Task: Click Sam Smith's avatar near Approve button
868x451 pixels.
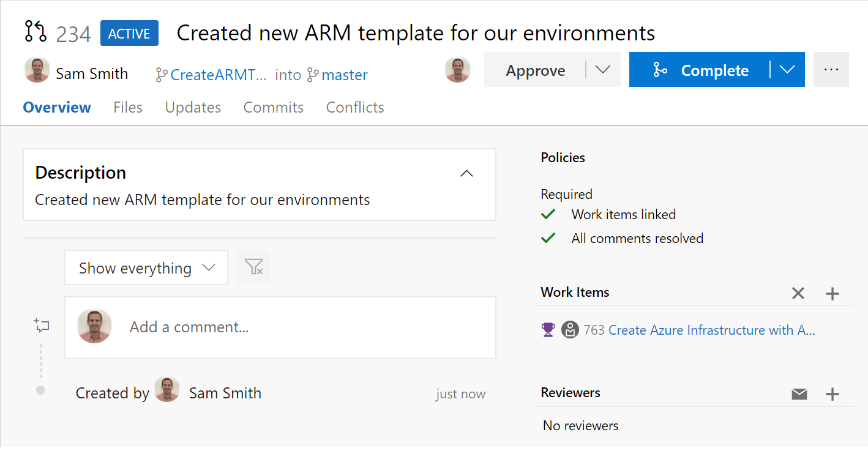Action: click(457, 70)
